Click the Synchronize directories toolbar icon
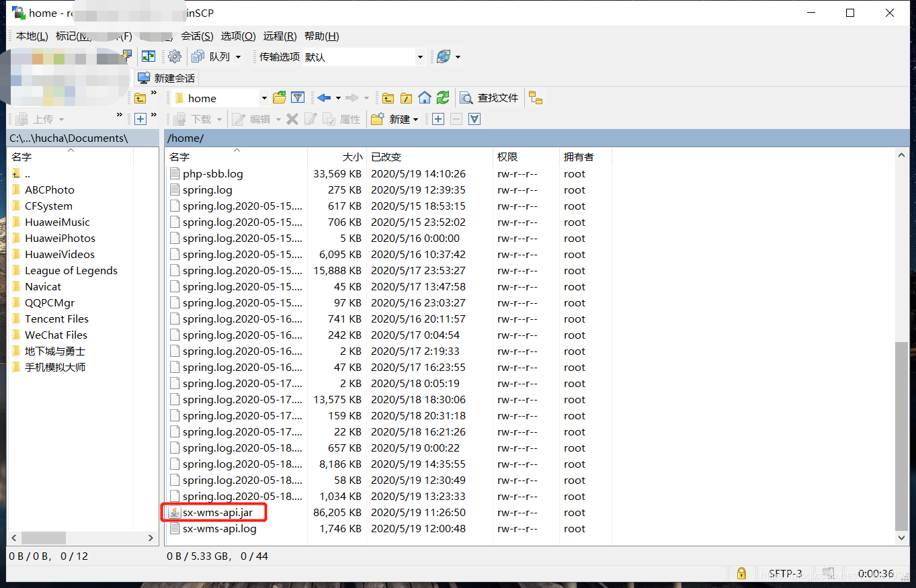Viewport: 916px width, 588px height. (148, 57)
